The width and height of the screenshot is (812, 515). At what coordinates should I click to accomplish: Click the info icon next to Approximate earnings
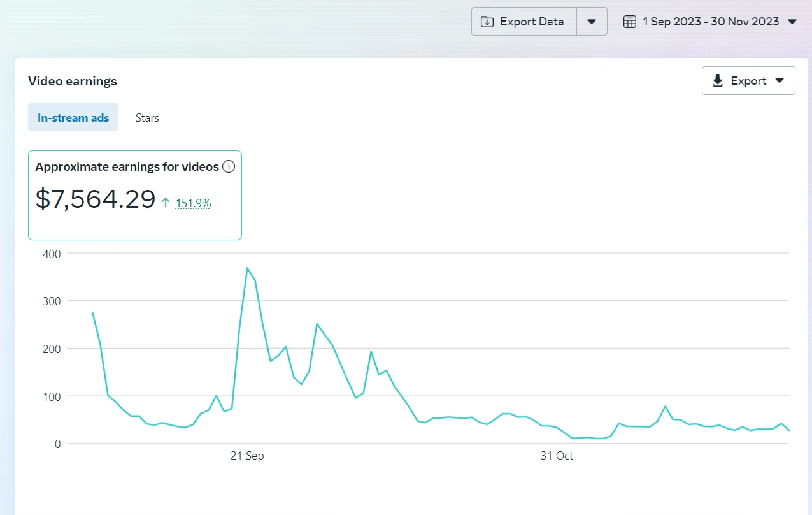[229, 167]
